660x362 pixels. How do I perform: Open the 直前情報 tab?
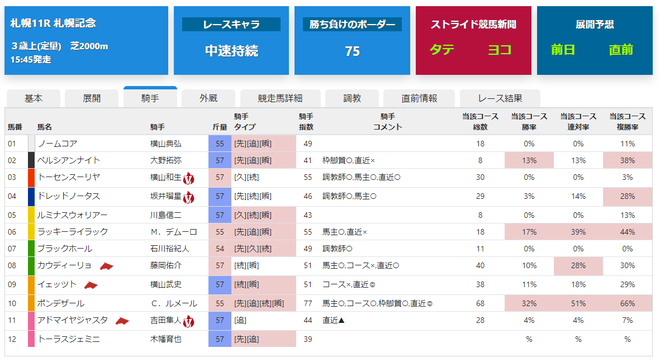tap(419, 98)
